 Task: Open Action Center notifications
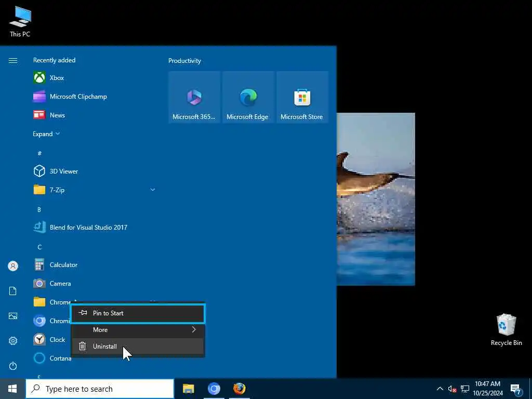515,390
